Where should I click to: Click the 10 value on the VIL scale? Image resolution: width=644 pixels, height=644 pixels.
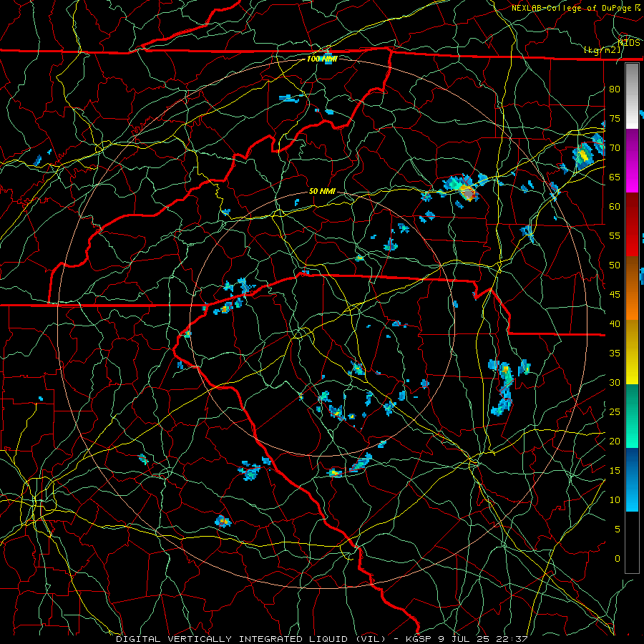(x=615, y=500)
